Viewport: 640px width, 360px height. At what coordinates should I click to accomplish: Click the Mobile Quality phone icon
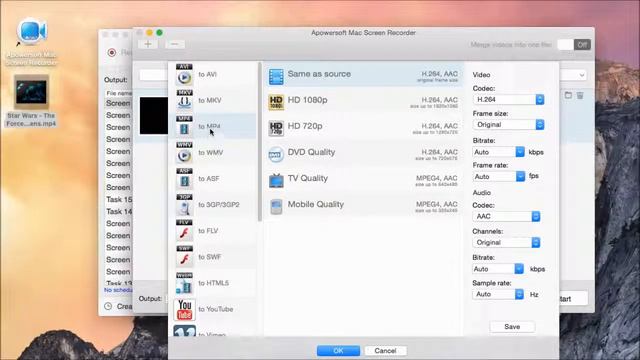click(276, 207)
